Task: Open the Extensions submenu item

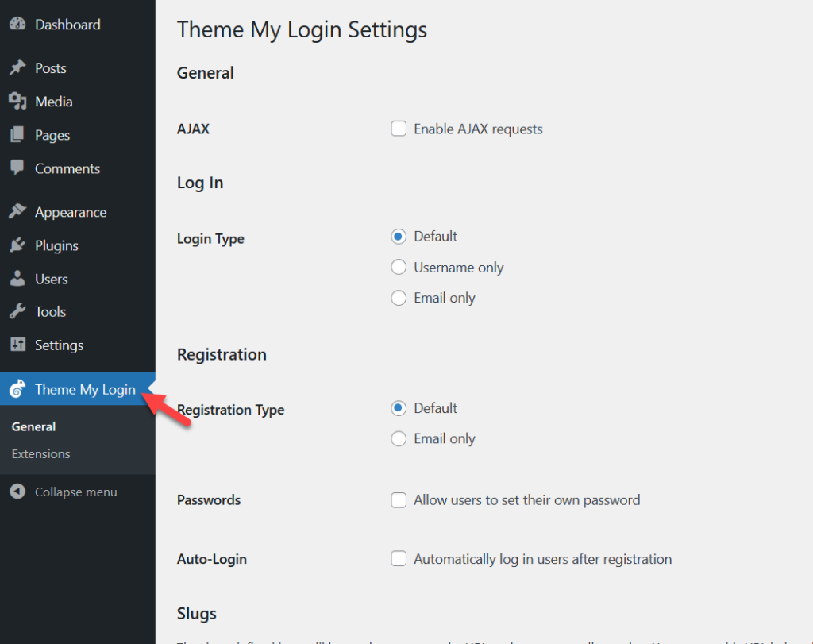Action: pos(41,453)
